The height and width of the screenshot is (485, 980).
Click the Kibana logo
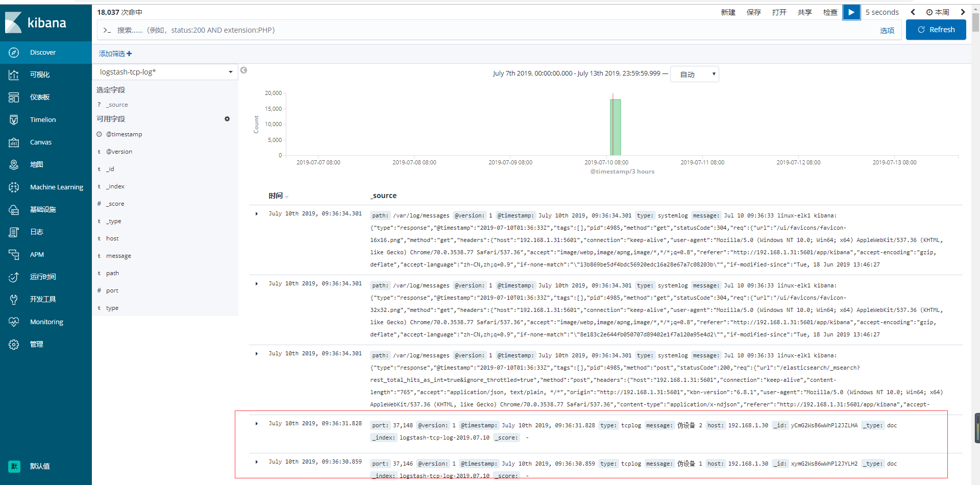click(x=36, y=22)
